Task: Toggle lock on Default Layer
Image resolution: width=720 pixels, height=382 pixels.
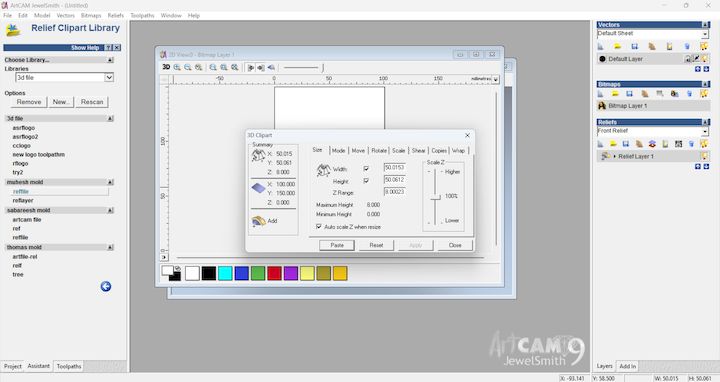Action: click(688, 59)
